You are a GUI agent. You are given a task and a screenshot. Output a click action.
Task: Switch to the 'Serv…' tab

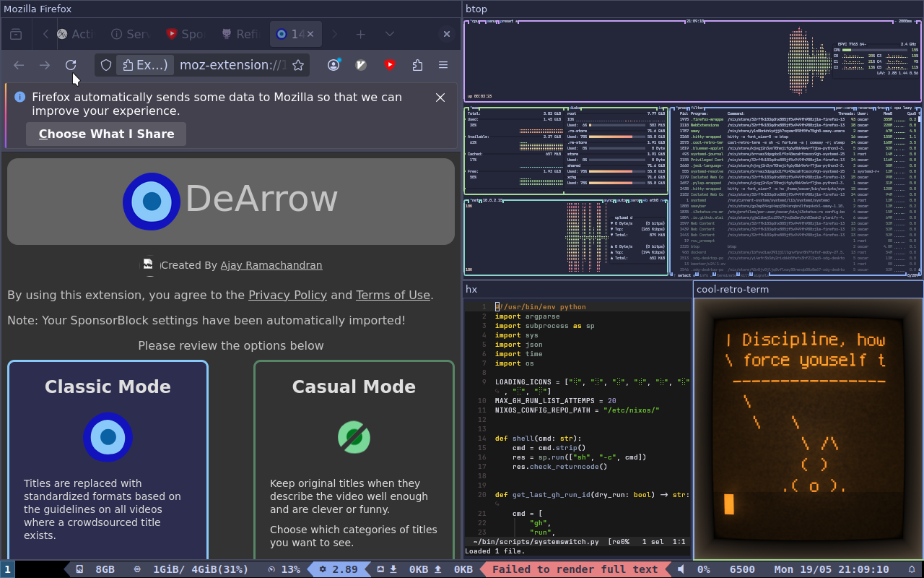click(130, 34)
